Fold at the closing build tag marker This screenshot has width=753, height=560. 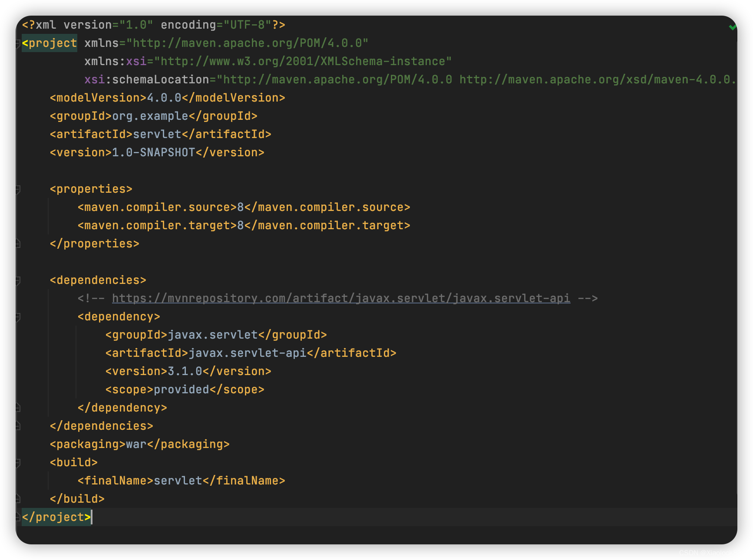[18, 499]
